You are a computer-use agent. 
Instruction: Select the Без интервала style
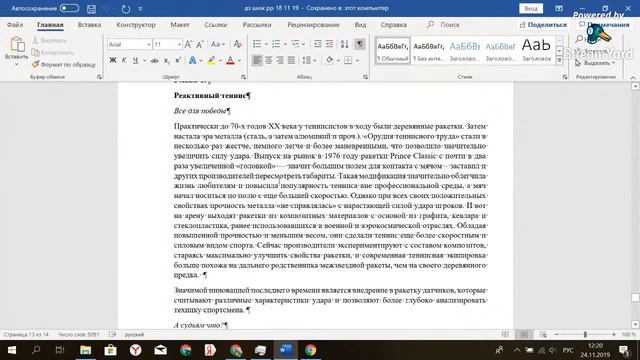coord(429,51)
